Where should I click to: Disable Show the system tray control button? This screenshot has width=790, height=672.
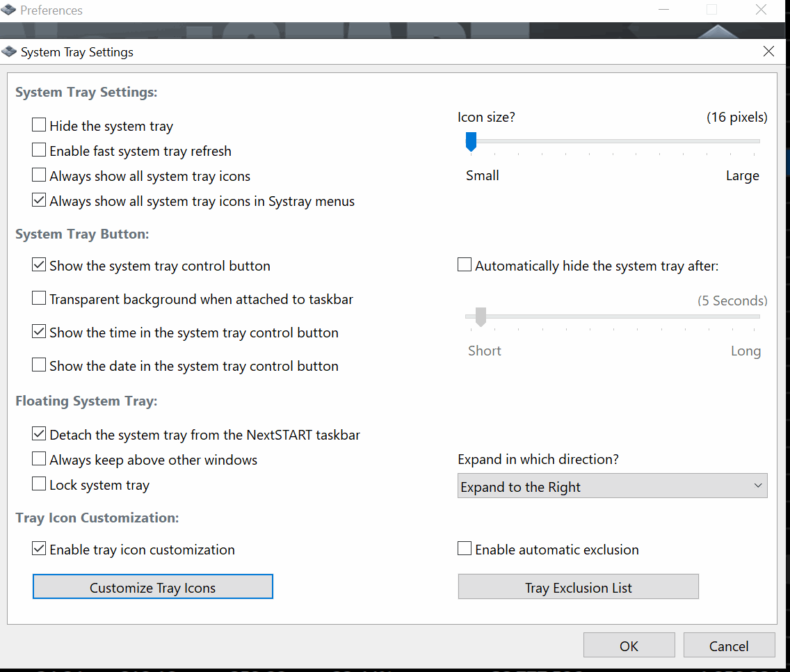tap(40, 266)
